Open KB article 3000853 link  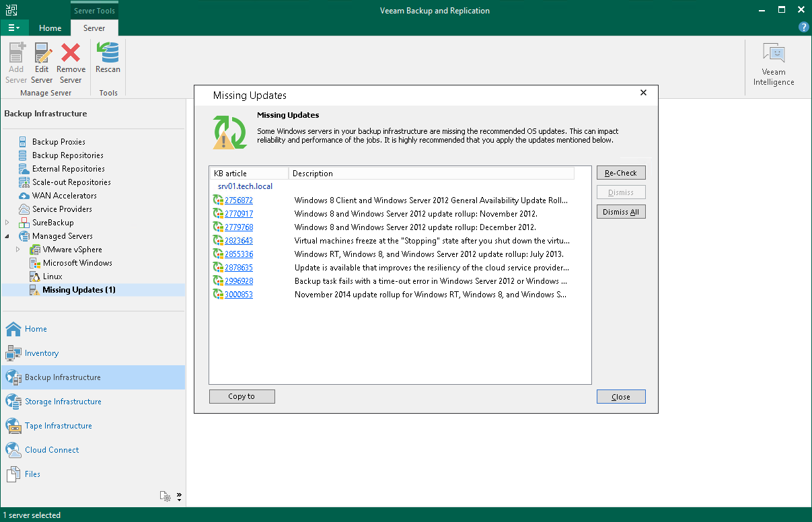tap(239, 295)
